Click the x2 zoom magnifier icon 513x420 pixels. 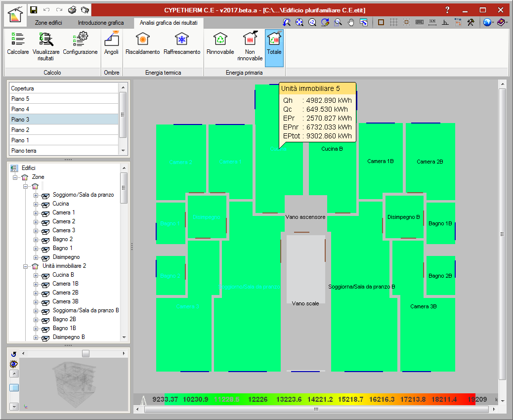(x=312, y=22)
